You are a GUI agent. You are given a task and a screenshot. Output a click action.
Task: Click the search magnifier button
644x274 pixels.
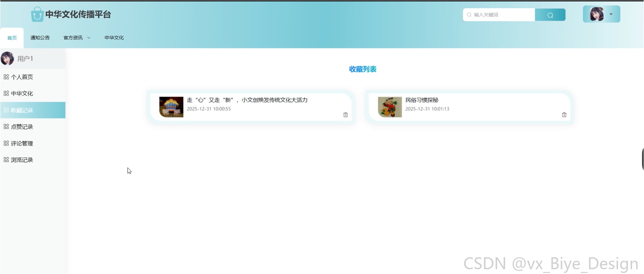click(x=550, y=15)
